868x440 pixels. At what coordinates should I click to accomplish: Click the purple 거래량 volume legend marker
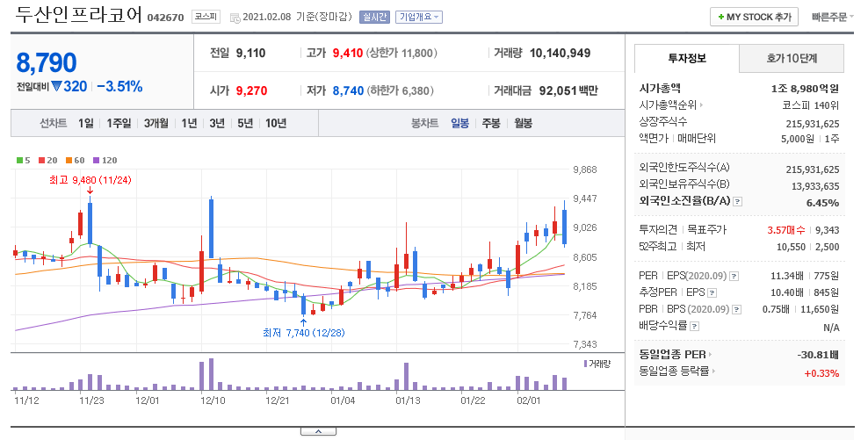(x=585, y=364)
